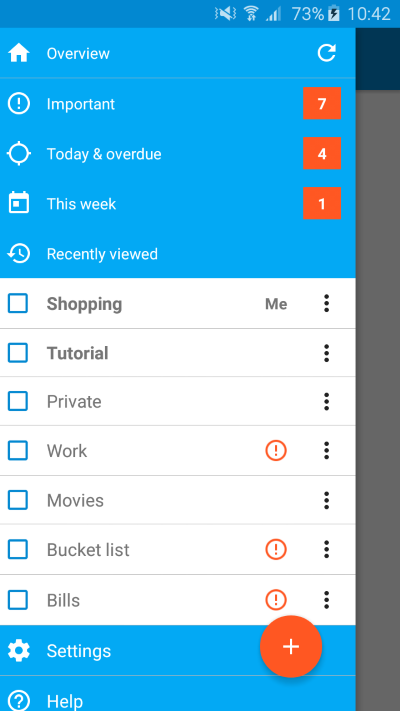
Task: Click the Settings gear icon
Action: pyautogui.click(x=19, y=651)
